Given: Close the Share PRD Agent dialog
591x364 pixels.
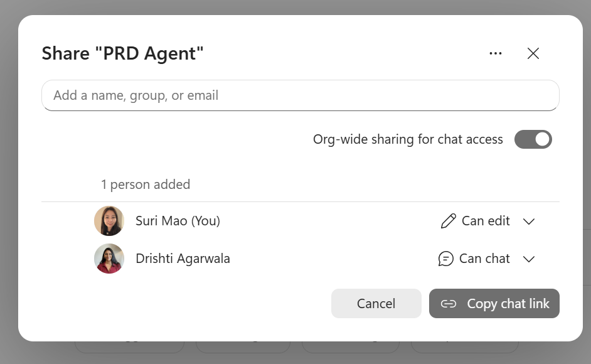Looking at the screenshot, I should click(x=533, y=53).
